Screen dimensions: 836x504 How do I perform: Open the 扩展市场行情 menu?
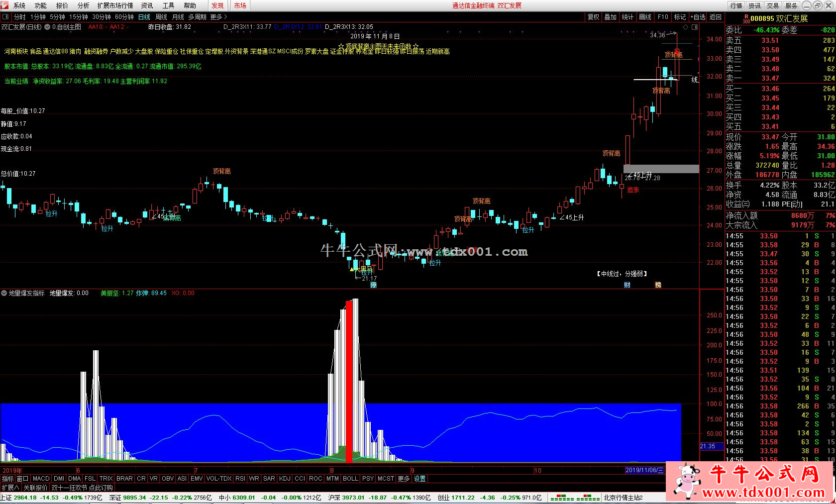[x=115, y=5]
